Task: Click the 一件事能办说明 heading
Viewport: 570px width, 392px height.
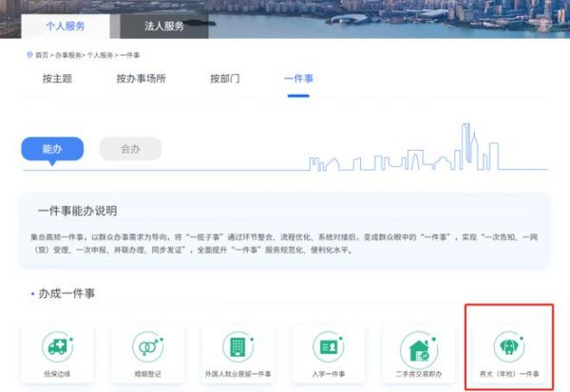Action: pos(83,211)
